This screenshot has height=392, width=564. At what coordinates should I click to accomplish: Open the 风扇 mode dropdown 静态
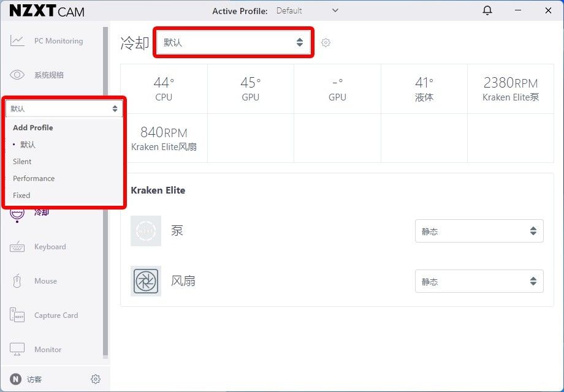coord(479,281)
